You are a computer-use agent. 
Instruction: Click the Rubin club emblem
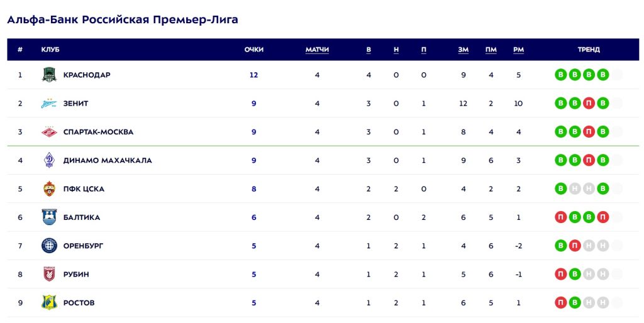49,274
